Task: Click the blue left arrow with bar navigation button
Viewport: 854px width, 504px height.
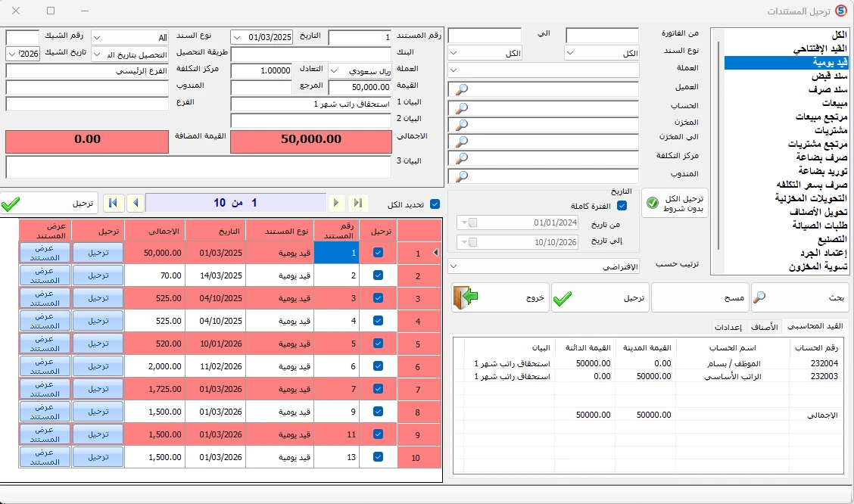Action: pos(114,203)
